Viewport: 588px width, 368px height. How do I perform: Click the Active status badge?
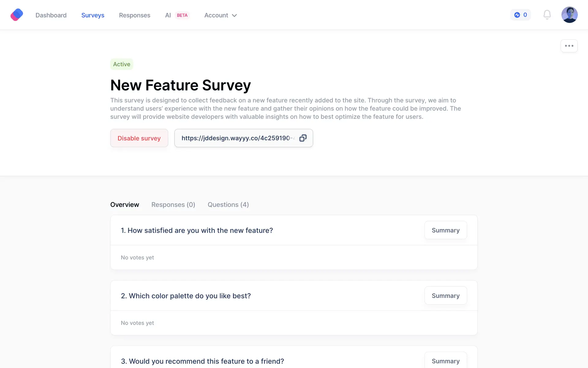122,64
